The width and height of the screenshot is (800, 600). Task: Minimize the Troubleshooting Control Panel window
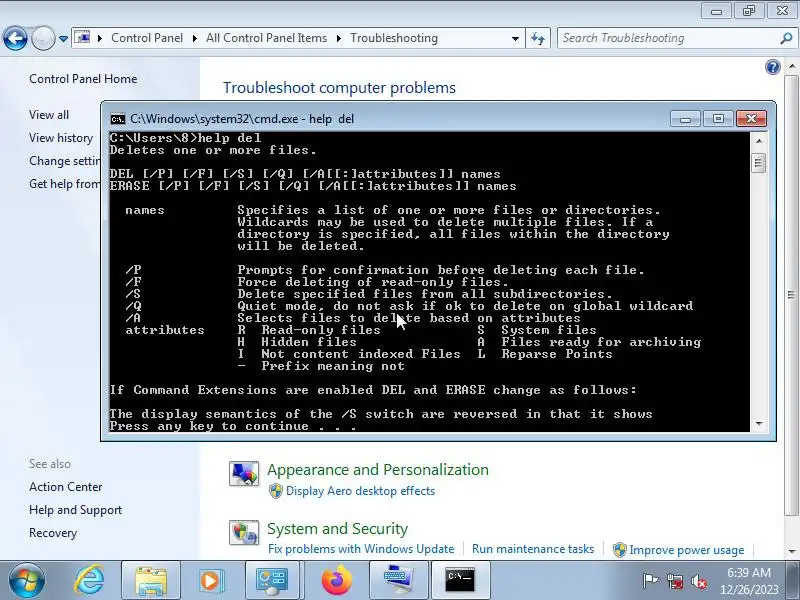716,10
